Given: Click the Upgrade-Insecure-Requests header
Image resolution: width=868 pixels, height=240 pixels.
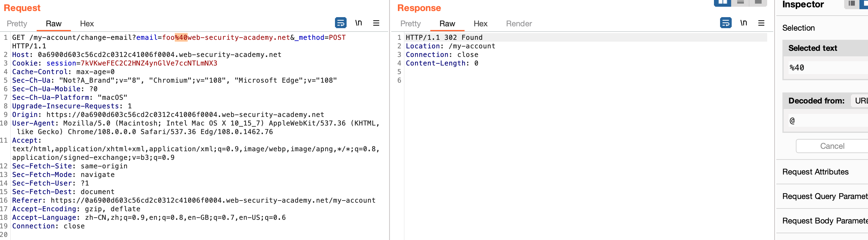Looking at the screenshot, I should (72, 106).
